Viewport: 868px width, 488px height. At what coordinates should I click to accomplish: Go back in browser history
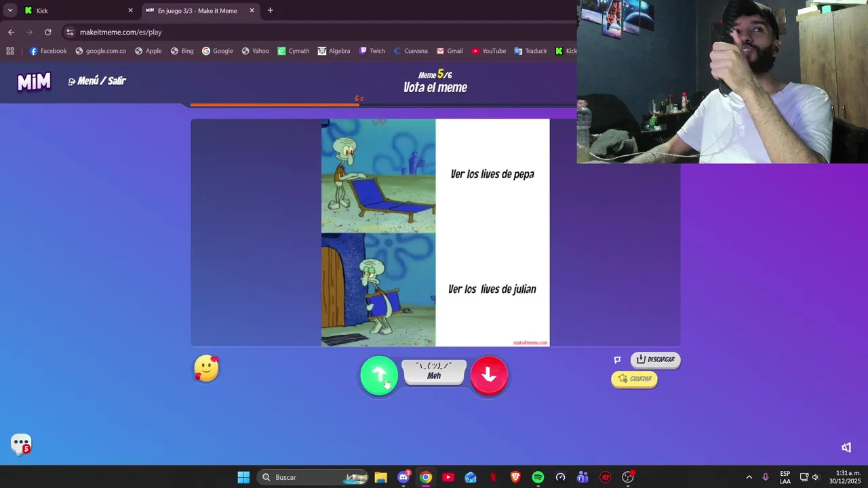[x=11, y=32]
